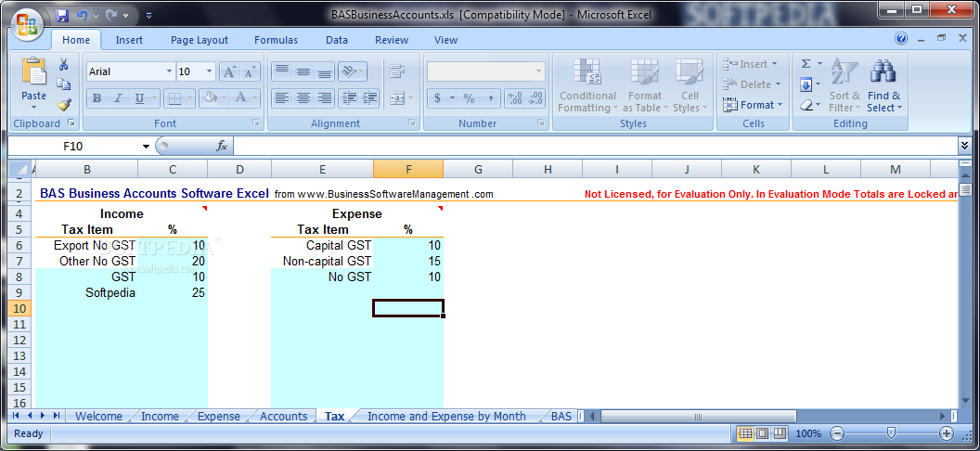This screenshot has width=980, height=451.
Task: Open the View ribbon tab
Action: (x=445, y=40)
